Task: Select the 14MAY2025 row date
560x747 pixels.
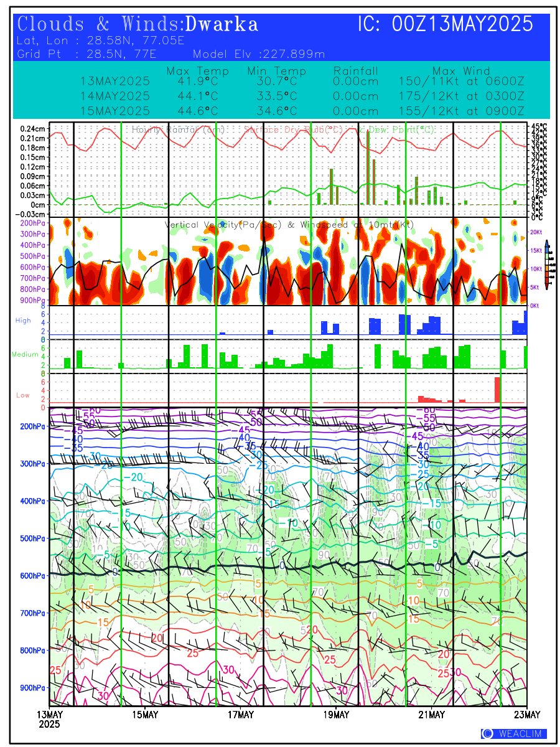Action: tap(115, 96)
